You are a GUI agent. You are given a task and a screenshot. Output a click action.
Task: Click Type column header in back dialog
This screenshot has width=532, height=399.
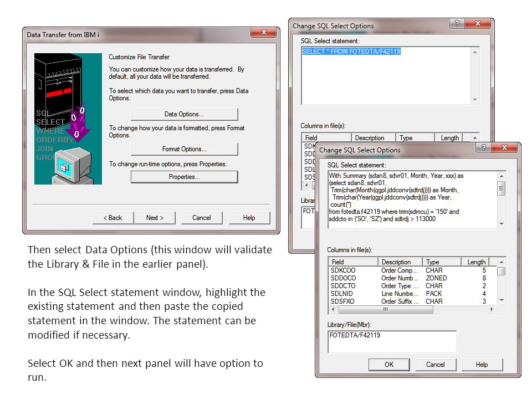(415, 138)
